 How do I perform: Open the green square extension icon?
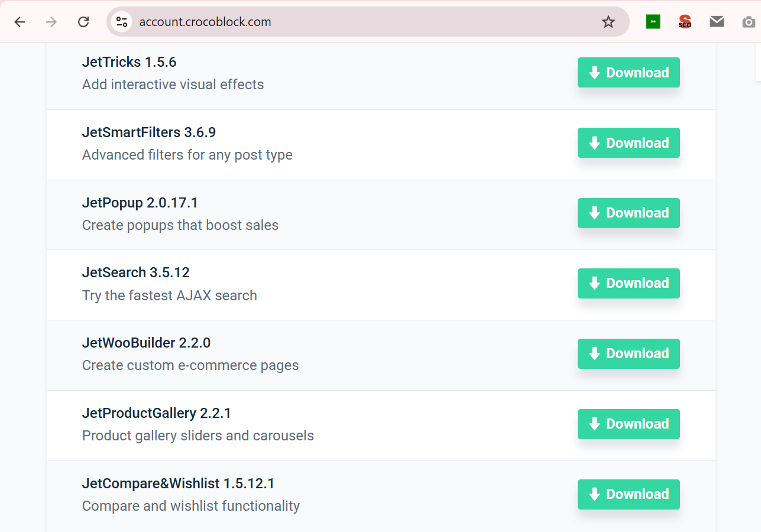[653, 22]
